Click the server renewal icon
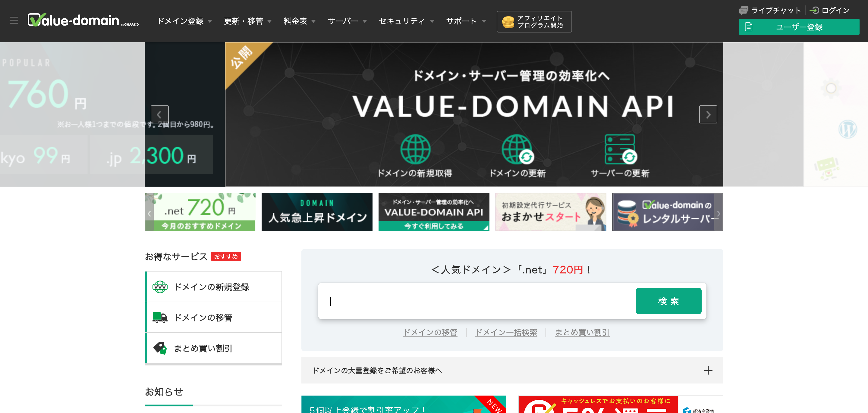The image size is (868, 413). tap(620, 149)
